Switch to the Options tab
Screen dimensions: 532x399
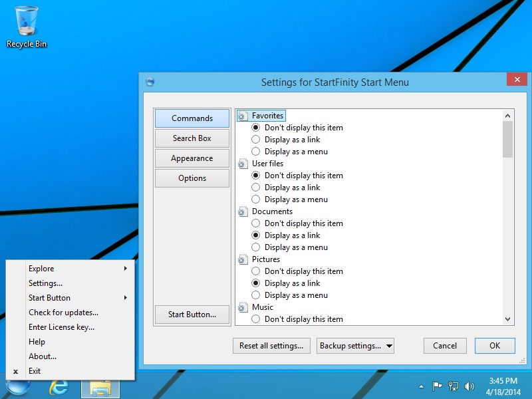[192, 178]
